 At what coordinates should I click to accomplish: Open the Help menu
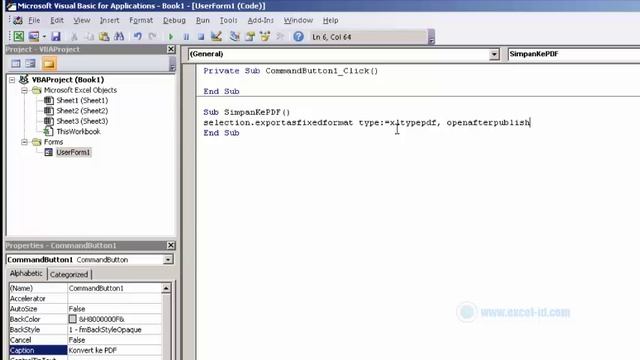point(330,20)
